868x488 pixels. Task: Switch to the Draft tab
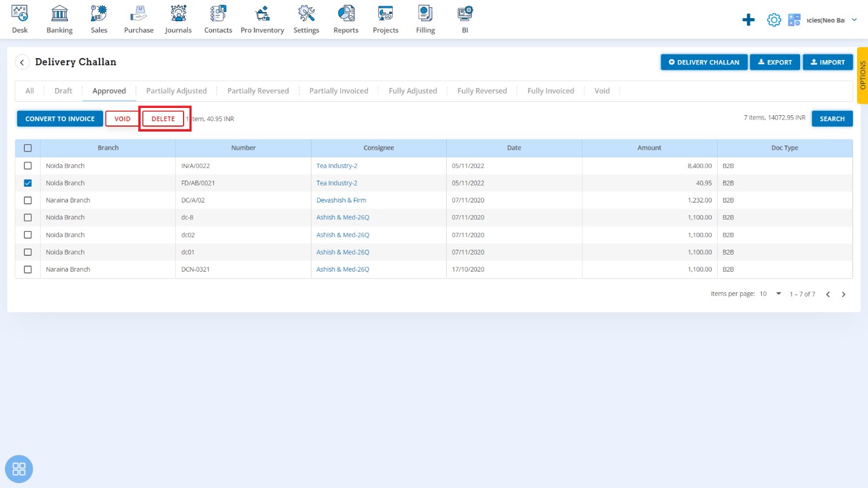click(x=63, y=91)
